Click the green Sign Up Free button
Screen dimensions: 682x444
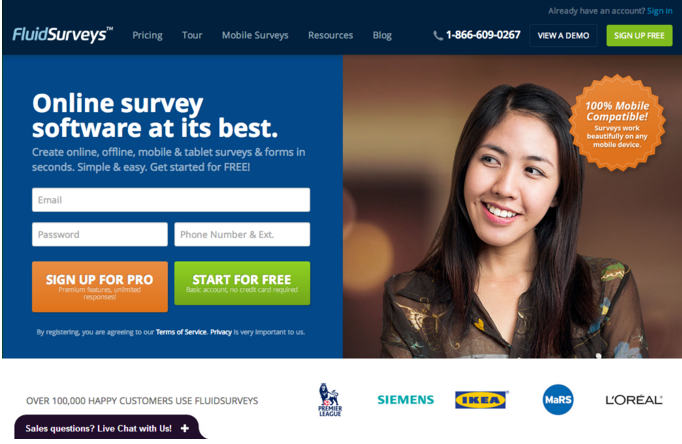coord(639,36)
